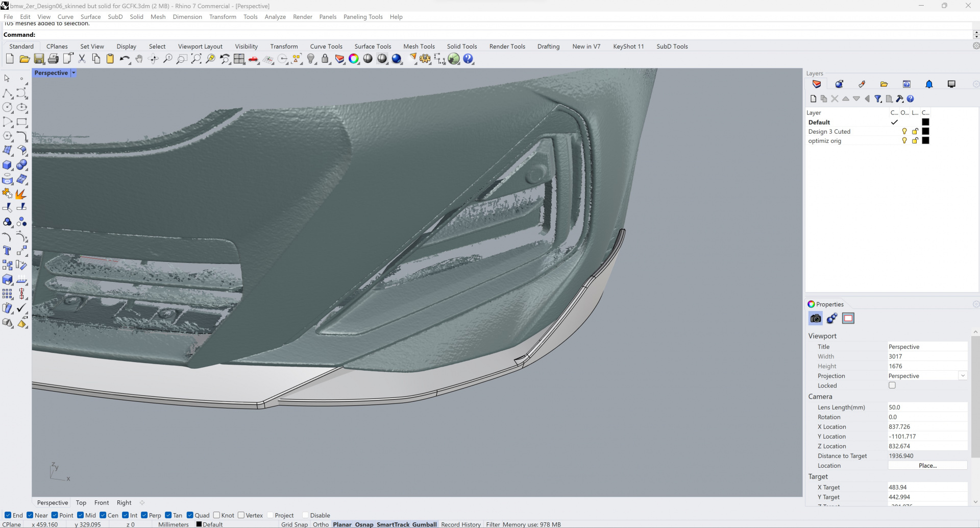Open the Mesh Tools toolbar tab
The height and width of the screenshot is (528, 980).
point(419,46)
